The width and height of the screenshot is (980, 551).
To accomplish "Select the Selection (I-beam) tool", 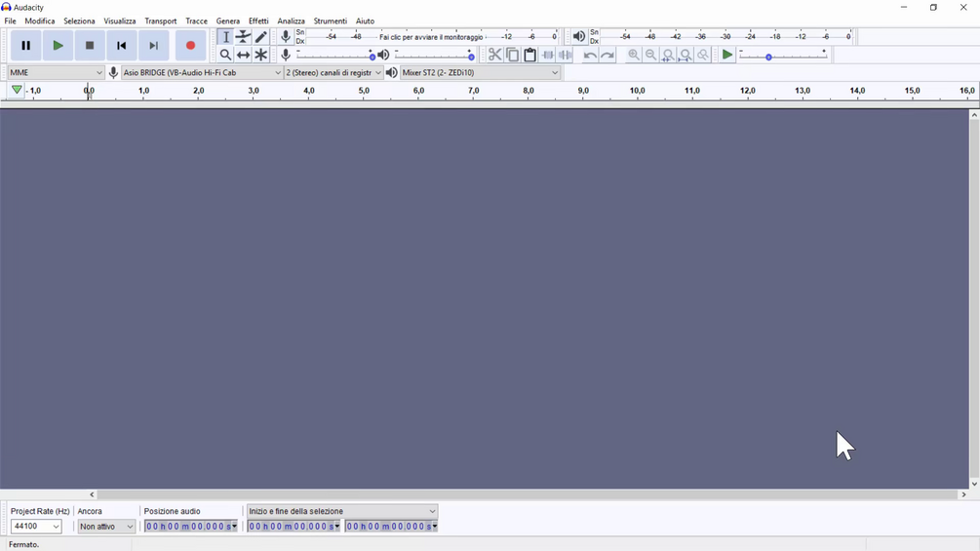I will pyautogui.click(x=225, y=37).
